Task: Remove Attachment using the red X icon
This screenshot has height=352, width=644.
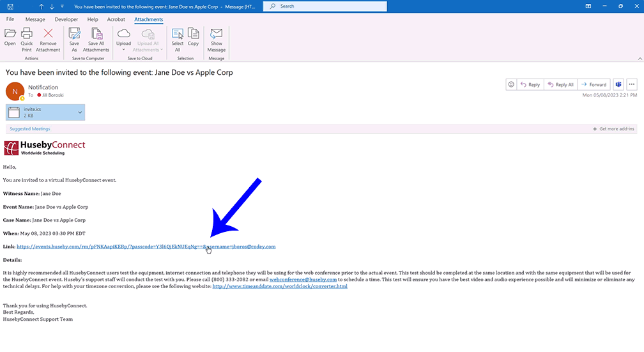Action: (48, 40)
